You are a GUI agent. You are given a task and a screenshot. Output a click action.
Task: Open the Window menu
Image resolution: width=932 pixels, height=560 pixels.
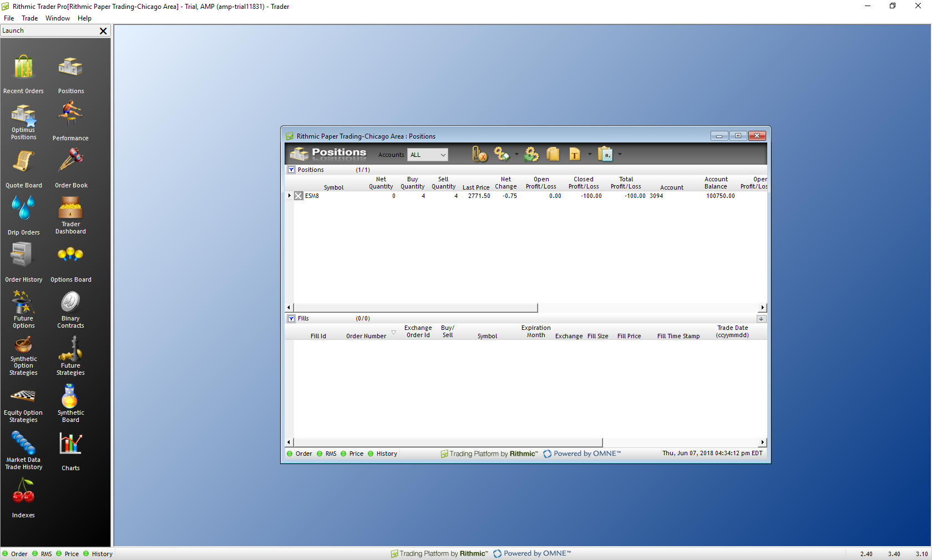(x=58, y=18)
